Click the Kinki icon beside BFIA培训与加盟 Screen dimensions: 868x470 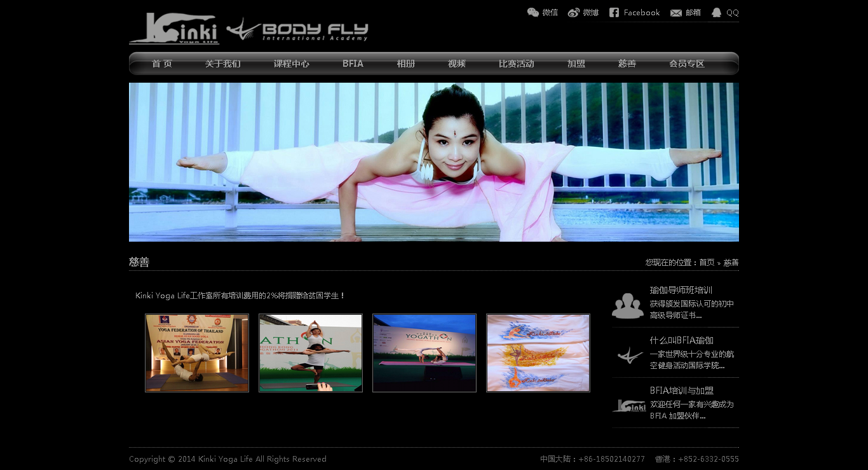click(629, 406)
